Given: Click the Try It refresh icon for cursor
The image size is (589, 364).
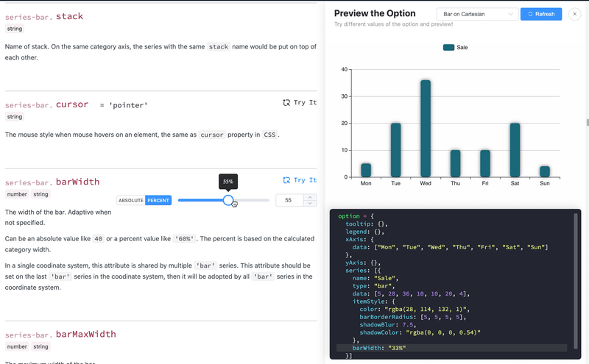Looking at the screenshot, I should (x=286, y=102).
